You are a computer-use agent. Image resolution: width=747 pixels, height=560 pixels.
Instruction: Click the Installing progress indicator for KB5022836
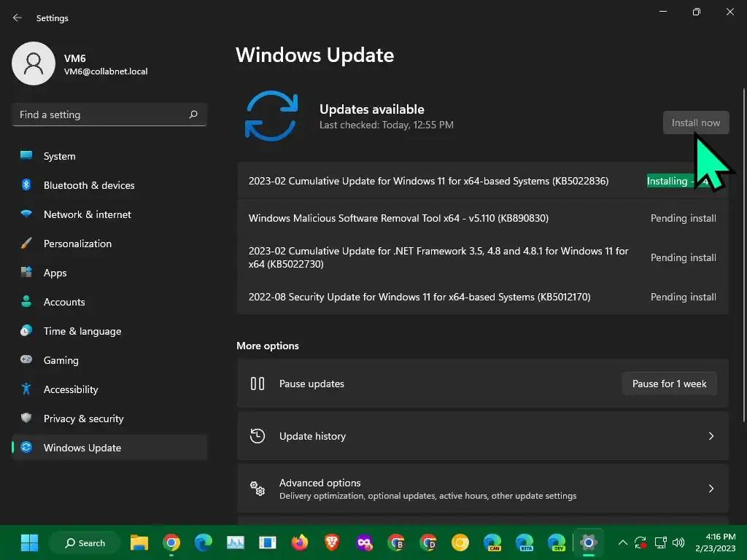[681, 181]
